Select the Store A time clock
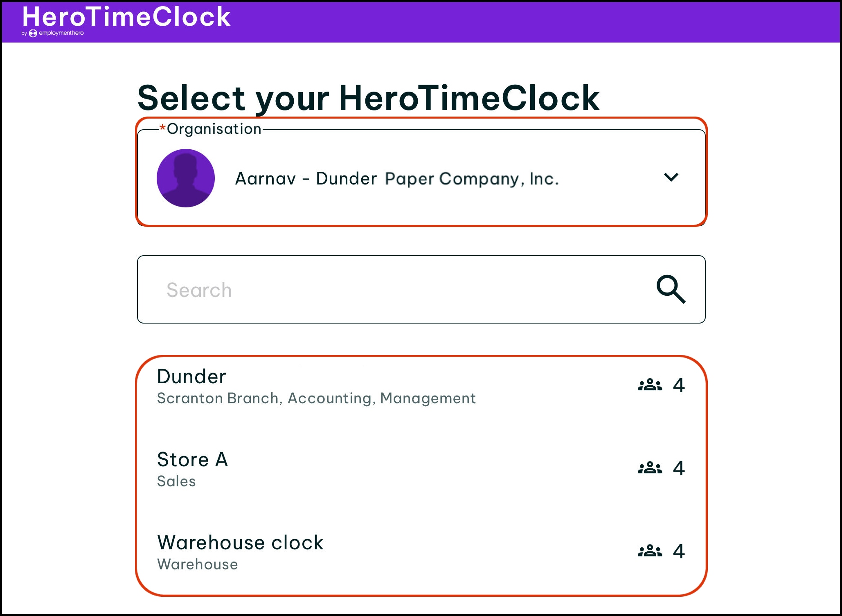This screenshot has width=842, height=616. tap(192, 459)
